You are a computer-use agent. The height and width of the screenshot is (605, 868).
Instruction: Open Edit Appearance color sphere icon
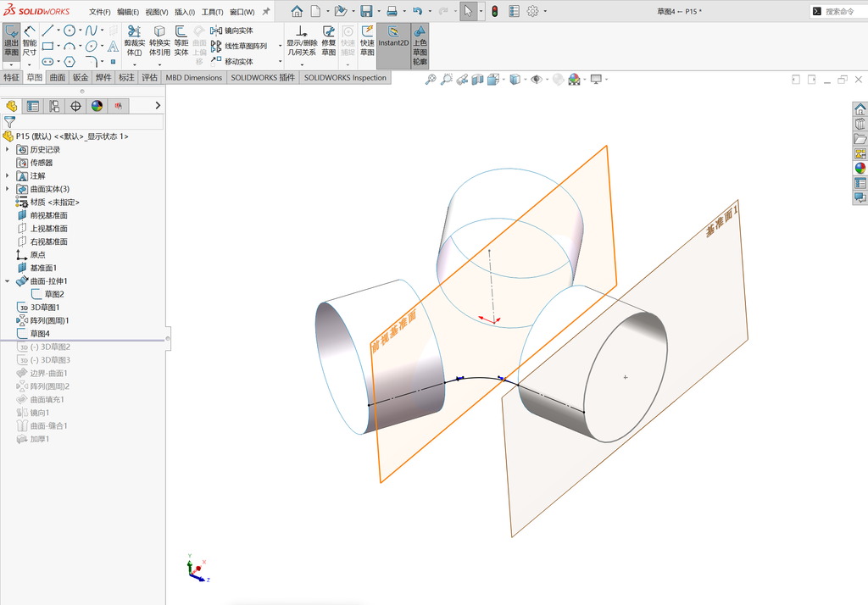(574, 80)
